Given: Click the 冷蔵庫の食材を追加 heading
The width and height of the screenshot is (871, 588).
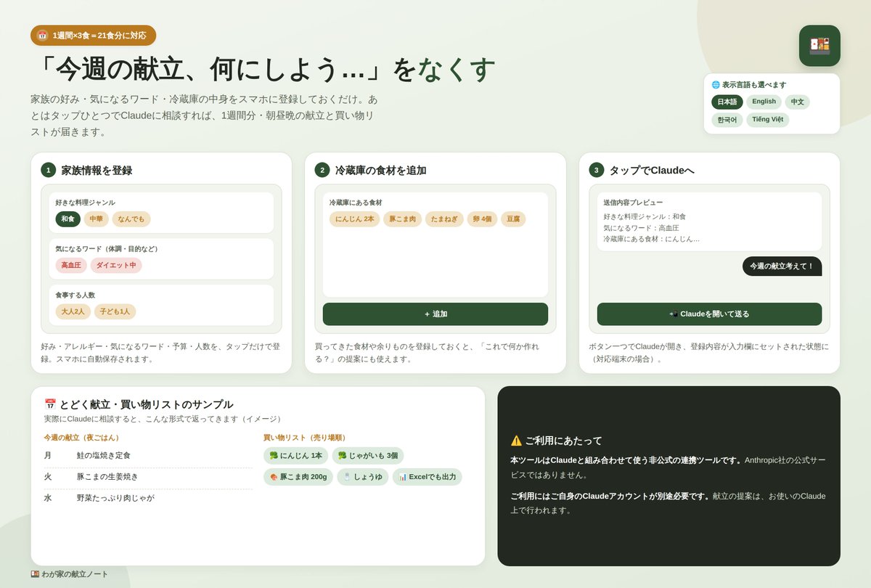Looking at the screenshot, I should (x=380, y=171).
